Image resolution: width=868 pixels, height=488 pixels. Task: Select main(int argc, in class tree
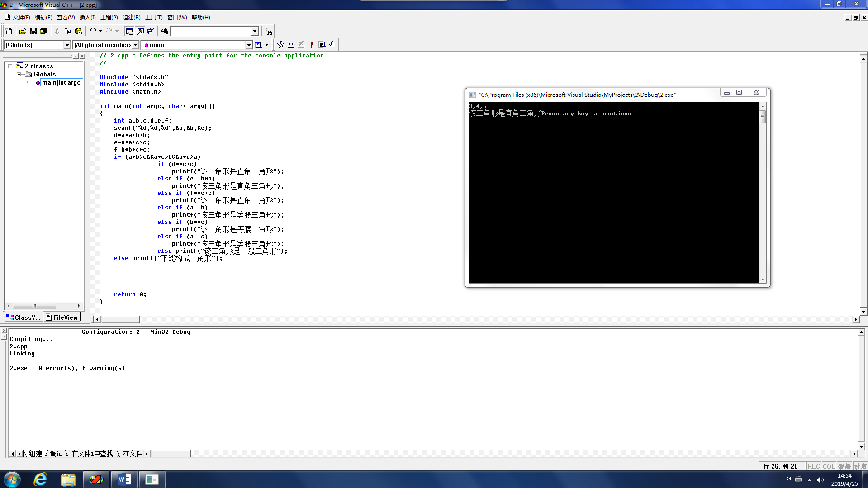[x=62, y=82]
